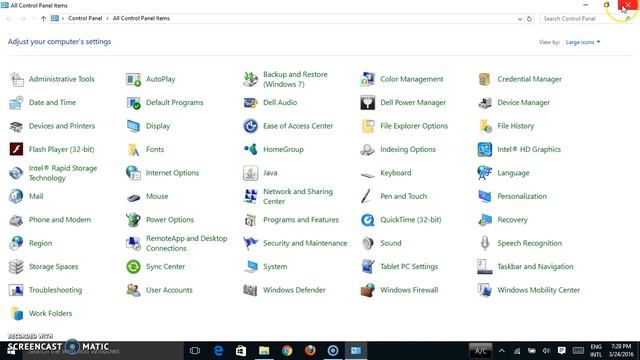640x360 pixels.
Task: Show hidden system tray icons chevron
Action: 502,351
